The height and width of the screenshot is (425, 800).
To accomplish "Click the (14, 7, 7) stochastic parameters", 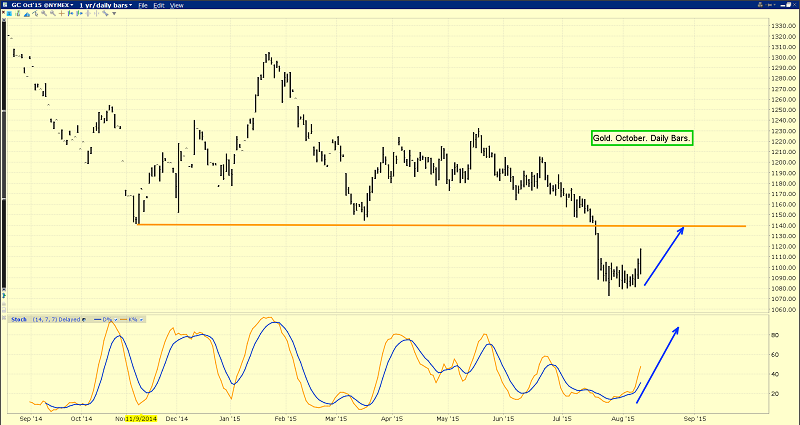I will pos(44,319).
